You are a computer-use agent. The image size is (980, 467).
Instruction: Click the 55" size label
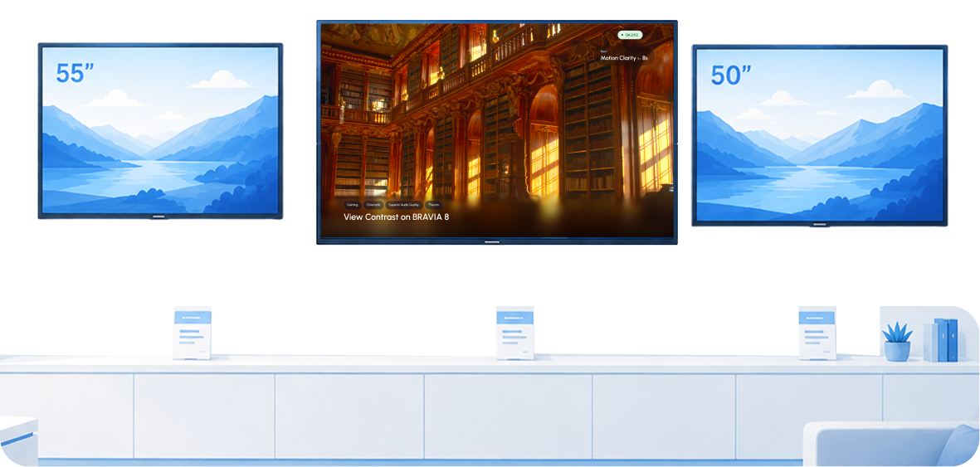tap(75, 73)
